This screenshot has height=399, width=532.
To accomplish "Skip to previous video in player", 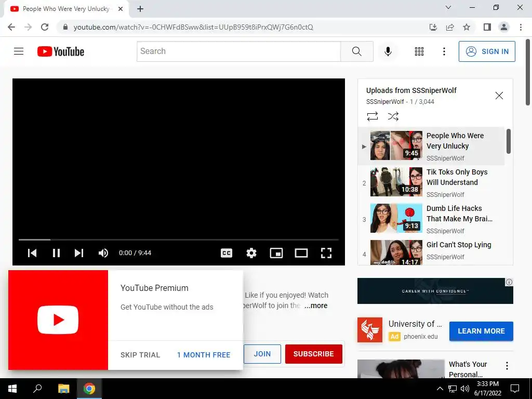I will point(32,253).
